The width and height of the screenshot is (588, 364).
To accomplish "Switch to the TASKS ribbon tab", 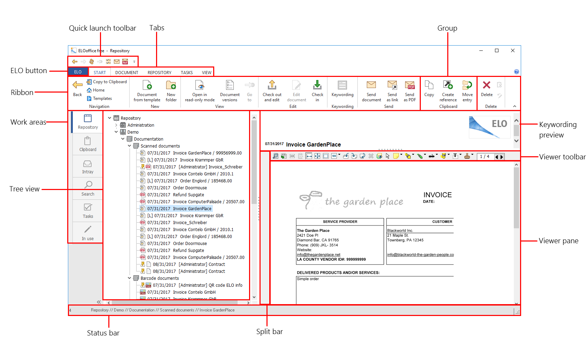I will (187, 72).
